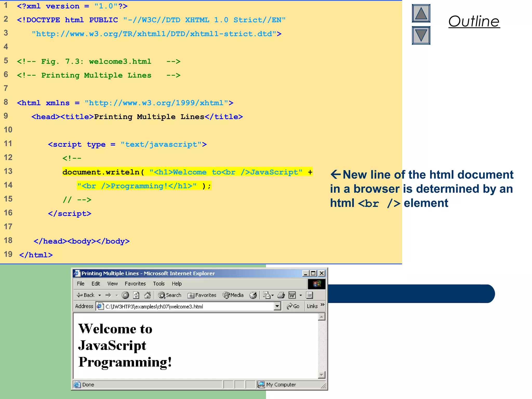Click the Home icon in the toolbar
This screenshot has height=399, width=532.
[x=147, y=295]
